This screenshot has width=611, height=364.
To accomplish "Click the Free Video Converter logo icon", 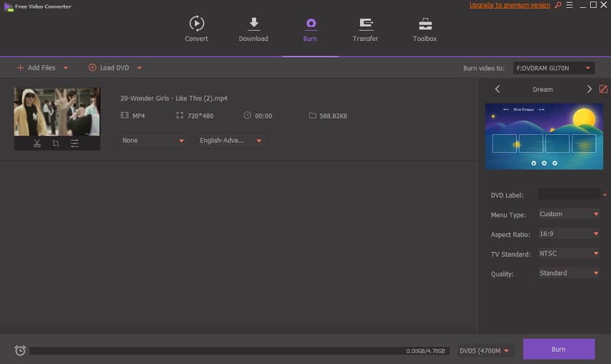I will coord(9,6).
